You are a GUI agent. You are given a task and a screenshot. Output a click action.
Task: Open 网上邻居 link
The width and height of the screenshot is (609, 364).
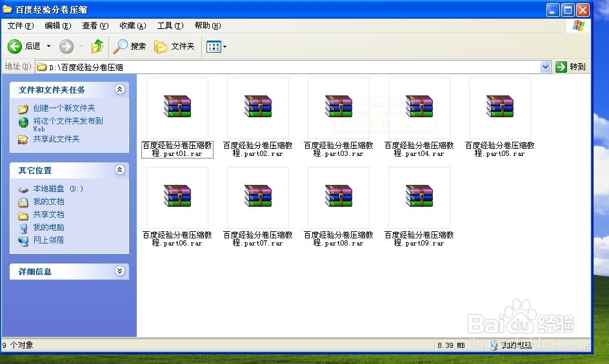[48, 240]
